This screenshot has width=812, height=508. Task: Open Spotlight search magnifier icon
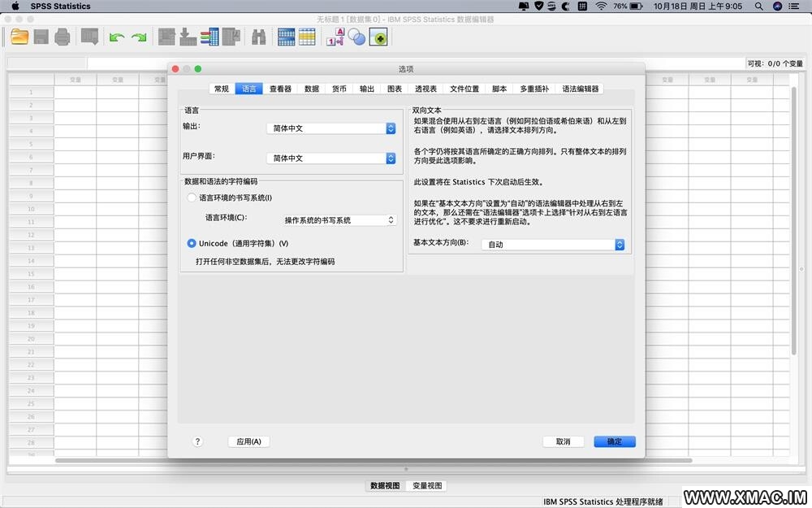pyautogui.click(x=758, y=7)
